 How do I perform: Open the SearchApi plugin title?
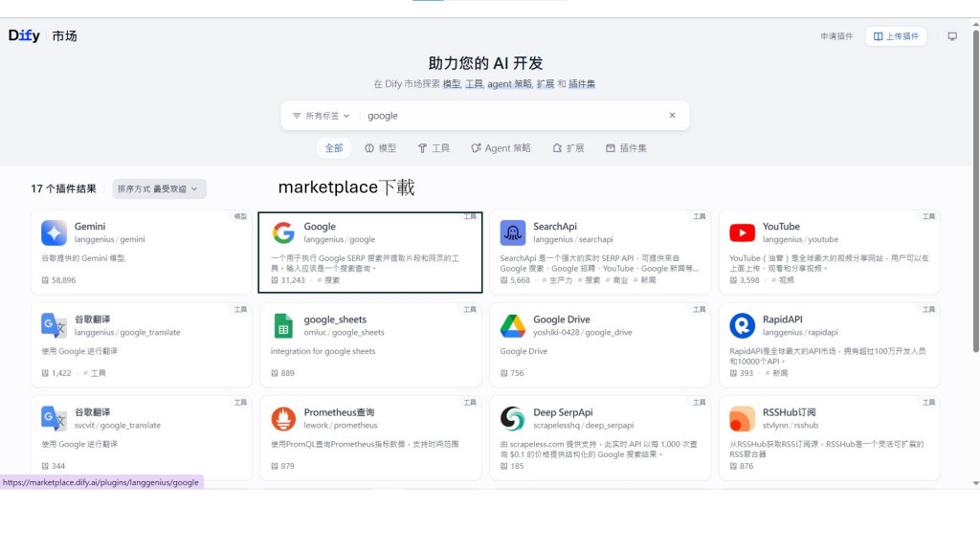555,226
